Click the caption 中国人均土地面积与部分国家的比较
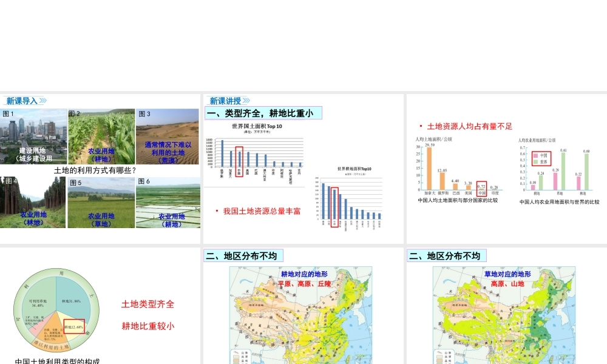 (x=458, y=200)
